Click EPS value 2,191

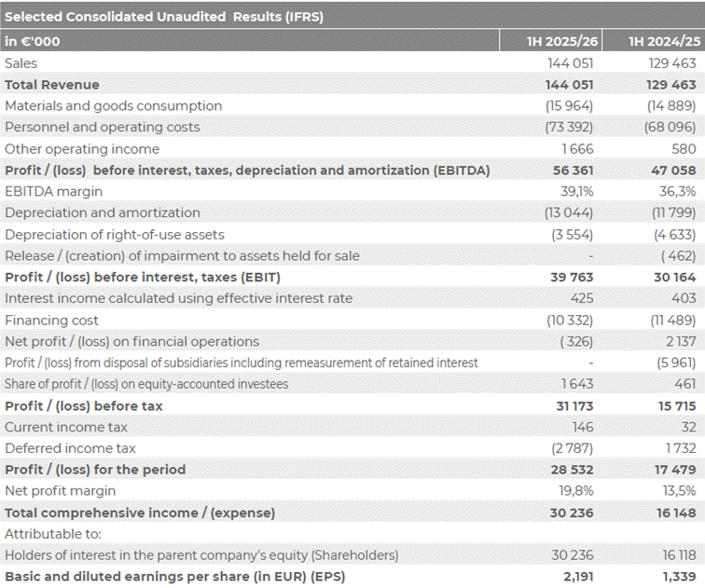pyautogui.click(x=578, y=577)
